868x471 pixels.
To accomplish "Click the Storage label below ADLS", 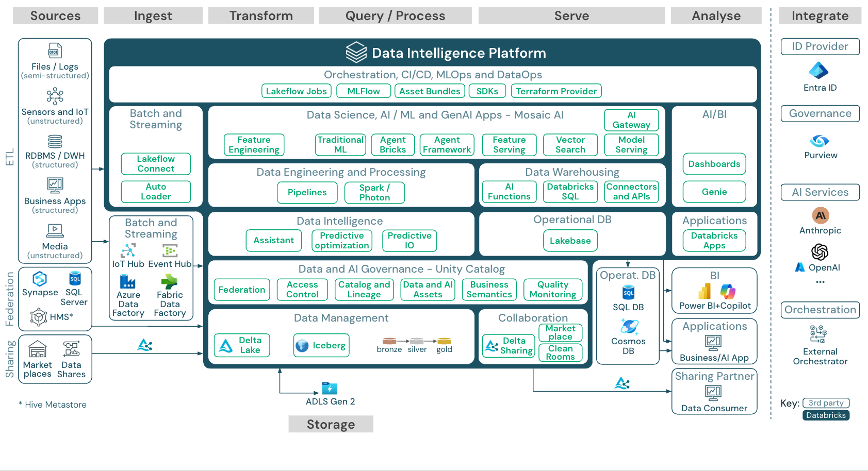I will (x=330, y=424).
